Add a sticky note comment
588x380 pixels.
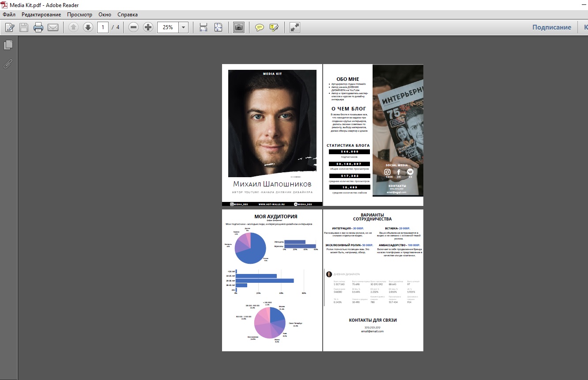260,27
